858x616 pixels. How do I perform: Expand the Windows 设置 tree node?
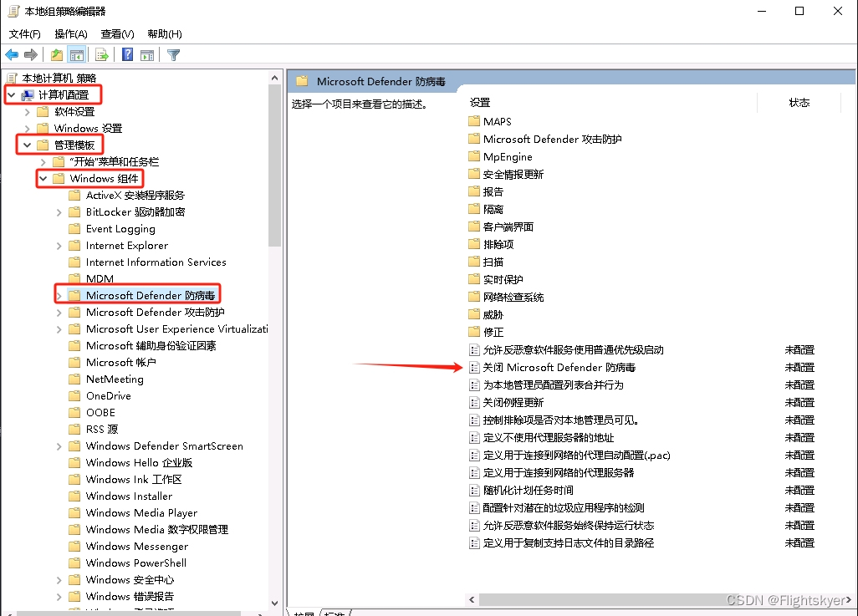point(27,129)
